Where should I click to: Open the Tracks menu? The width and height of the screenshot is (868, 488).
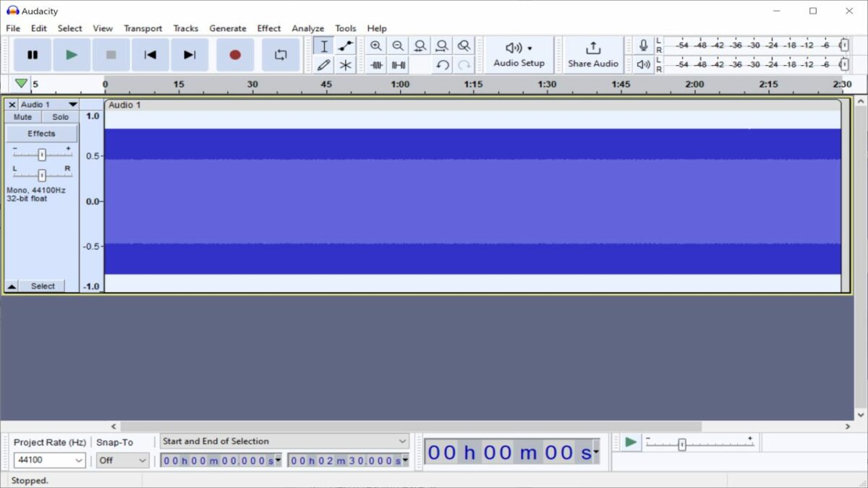pyautogui.click(x=185, y=28)
